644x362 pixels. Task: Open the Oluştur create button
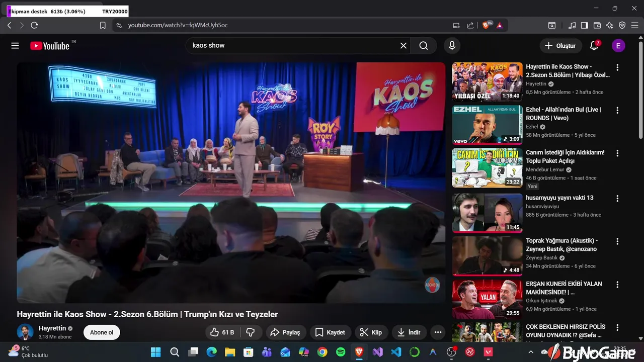point(560,46)
